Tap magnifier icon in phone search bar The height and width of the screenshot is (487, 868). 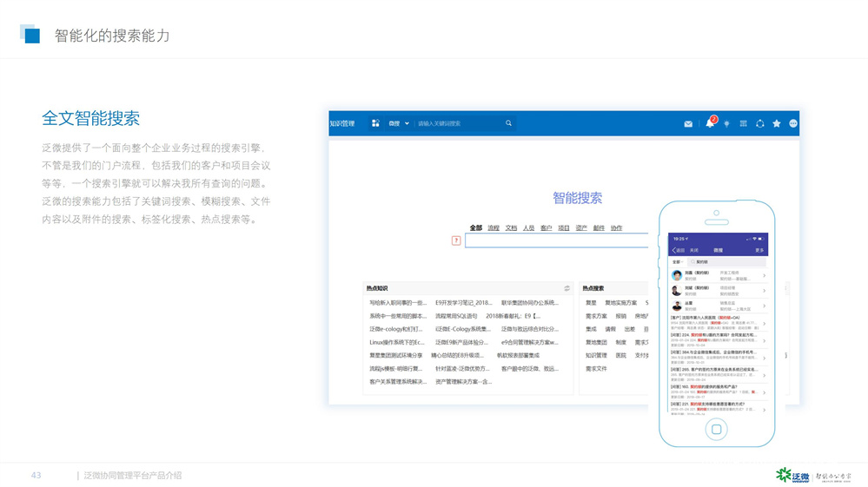tap(692, 261)
